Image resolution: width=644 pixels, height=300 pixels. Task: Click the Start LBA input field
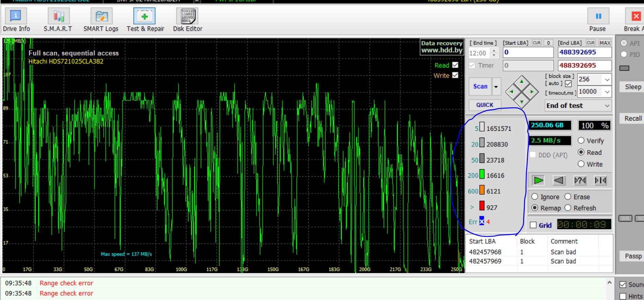pos(528,52)
